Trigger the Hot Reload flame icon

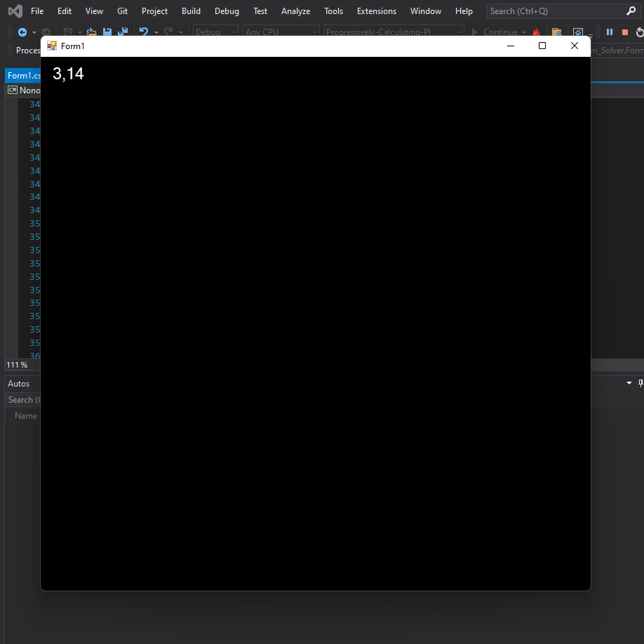coord(537,32)
